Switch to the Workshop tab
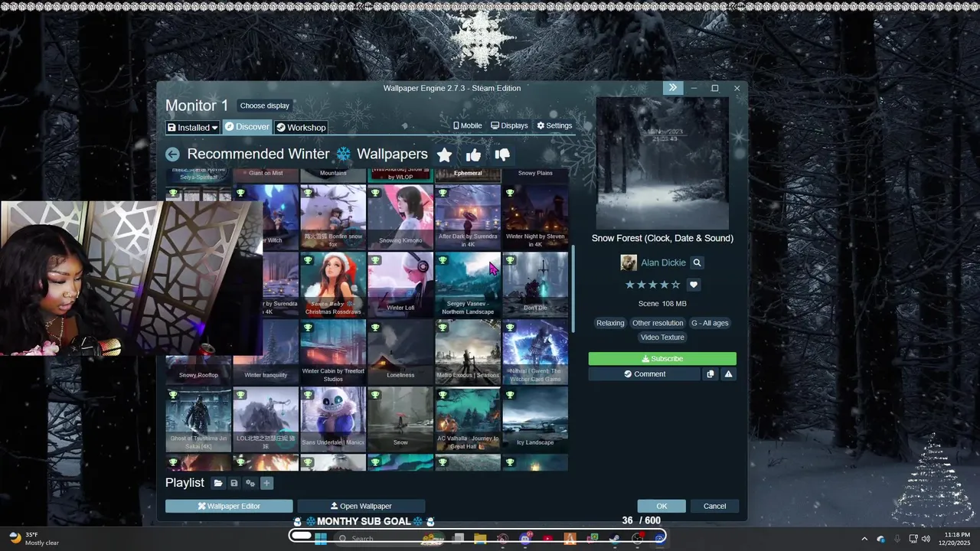Image resolution: width=980 pixels, height=551 pixels. point(301,128)
